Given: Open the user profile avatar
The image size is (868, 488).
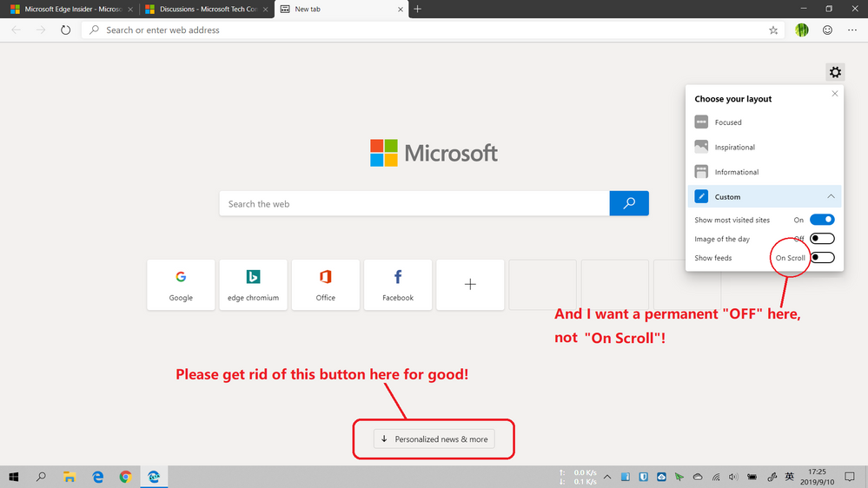Looking at the screenshot, I should point(802,30).
